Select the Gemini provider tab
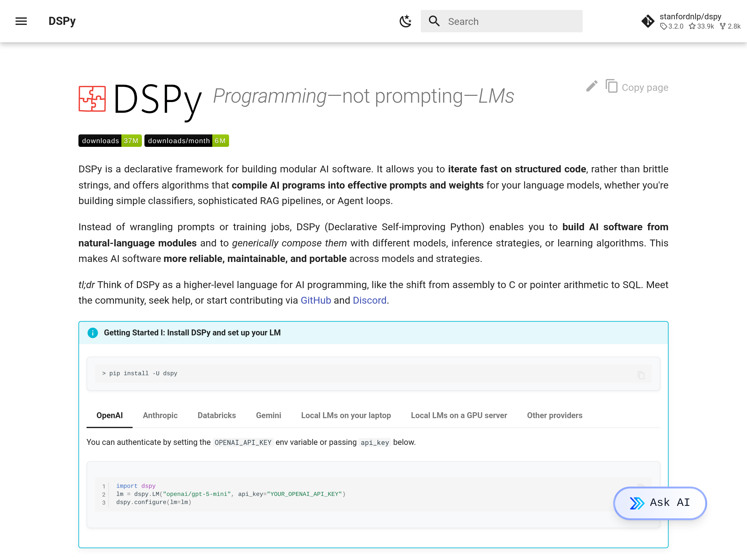The height and width of the screenshot is (560, 747). [x=268, y=416]
